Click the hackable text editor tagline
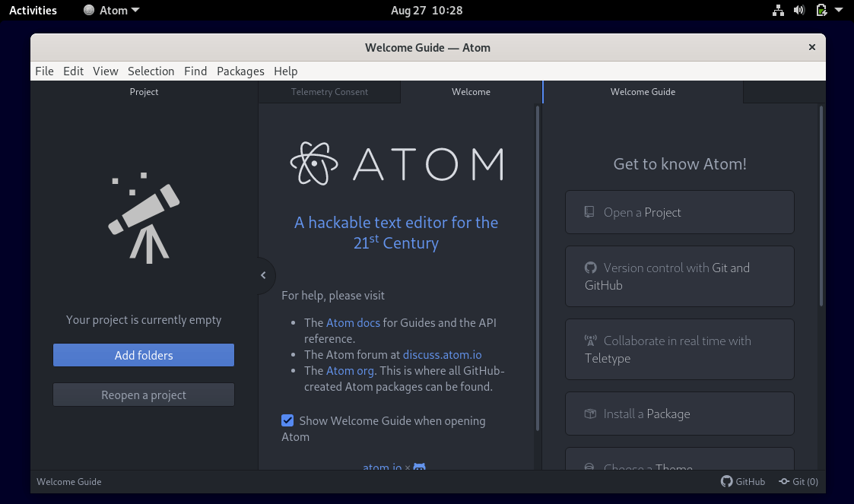This screenshot has width=854, height=504. [x=396, y=233]
